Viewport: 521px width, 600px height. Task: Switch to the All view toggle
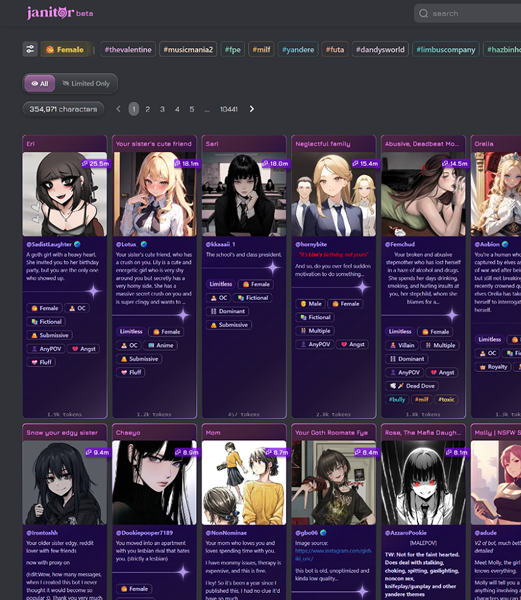point(40,83)
